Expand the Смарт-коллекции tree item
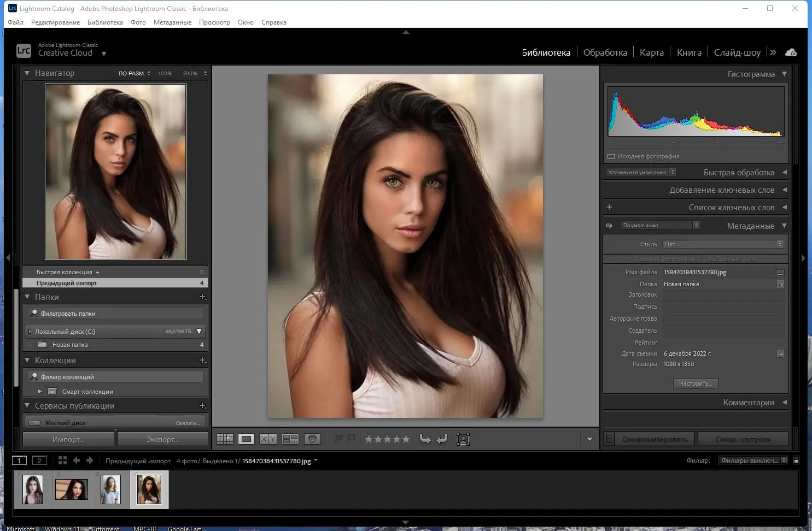Viewport: 812px width, 531px height. [x=40, y=392]
